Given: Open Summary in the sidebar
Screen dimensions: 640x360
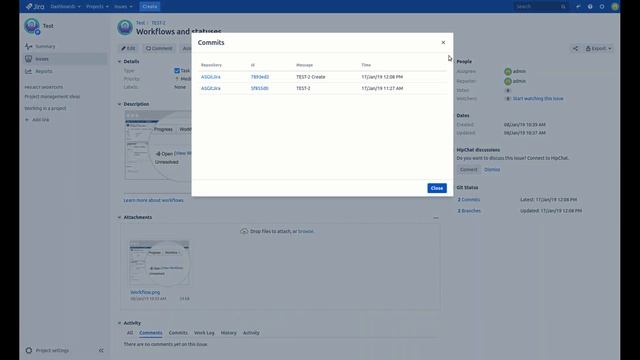Looking at the screenshot, I should pyautogui.click(x=45, y=47).
